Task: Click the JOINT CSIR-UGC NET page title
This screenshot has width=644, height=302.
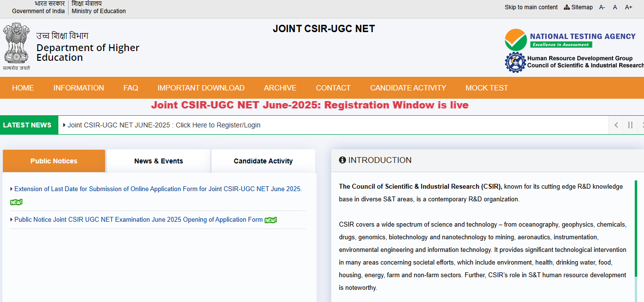Action: (x=324, y=29)
